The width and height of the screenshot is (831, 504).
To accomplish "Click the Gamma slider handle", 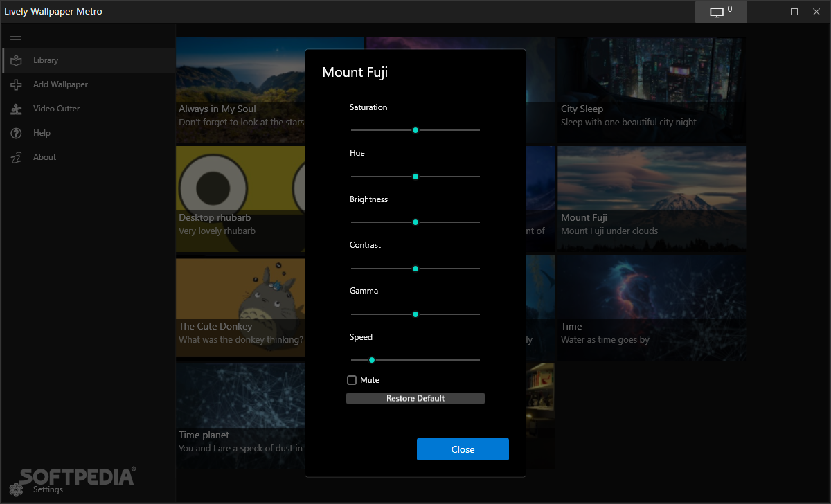I will (415, 314).
